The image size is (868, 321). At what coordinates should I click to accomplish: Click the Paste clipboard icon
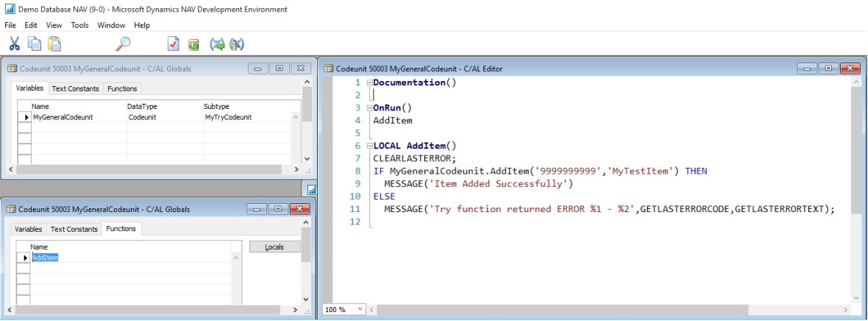tap(55, 44)
